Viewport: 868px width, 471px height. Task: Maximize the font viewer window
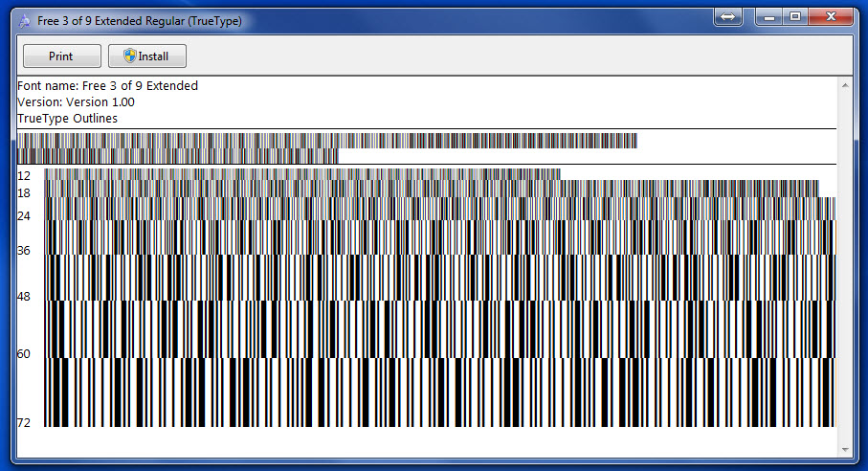(794, 16)
